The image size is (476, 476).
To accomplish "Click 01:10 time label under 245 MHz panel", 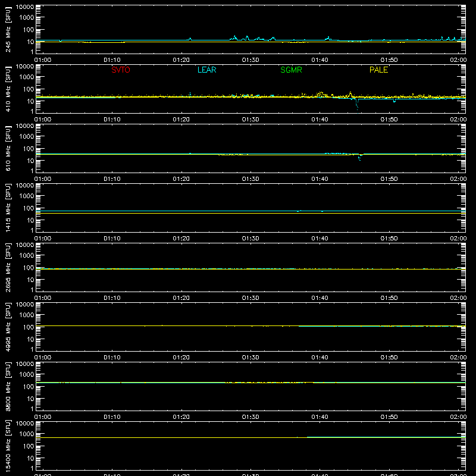I will 112,60.
